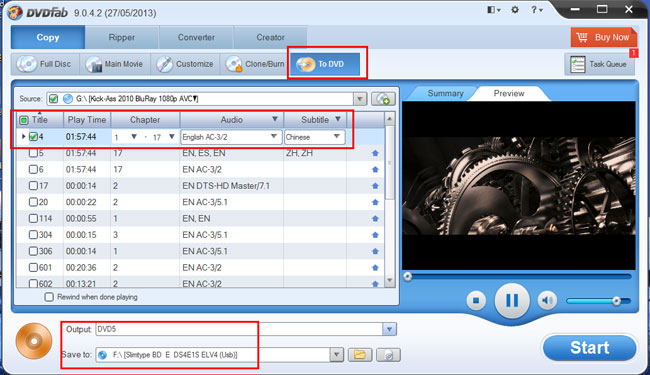Screen dimensions: 650x375
Task: Click the DVDFab mascot logo
Action: click(15, 12)
